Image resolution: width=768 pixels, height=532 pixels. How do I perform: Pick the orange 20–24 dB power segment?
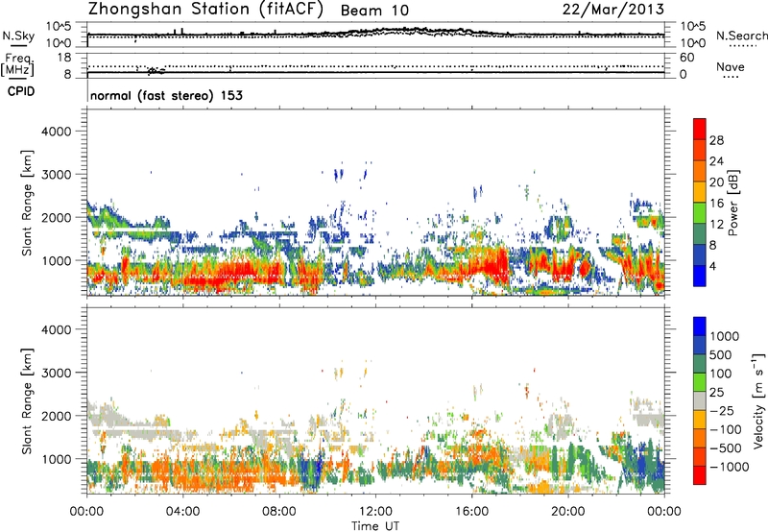pos(700,171)
